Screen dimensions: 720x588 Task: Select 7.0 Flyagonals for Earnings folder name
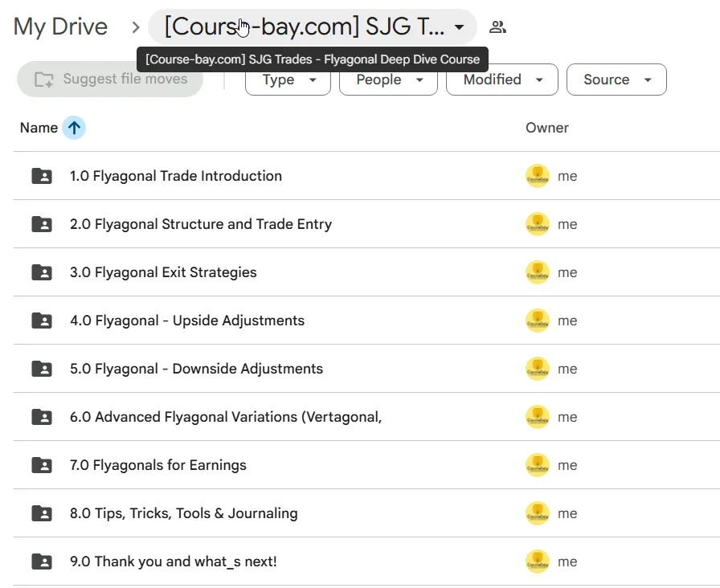tap(158, 465)
